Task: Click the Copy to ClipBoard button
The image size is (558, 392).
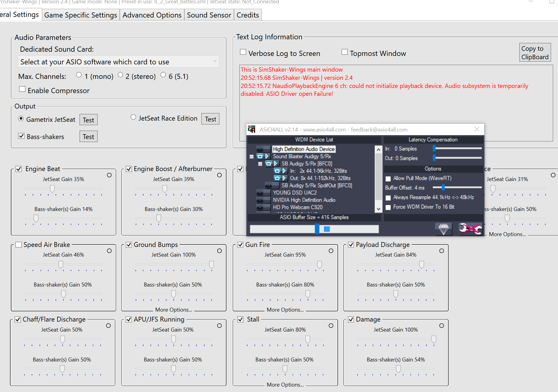Action: coord(535,53)
